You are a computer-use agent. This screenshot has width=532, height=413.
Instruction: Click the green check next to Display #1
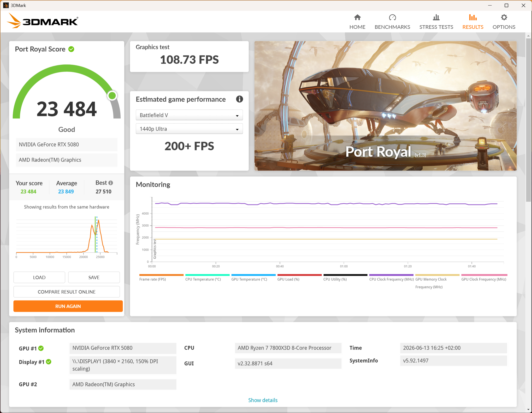coord(48,362)
